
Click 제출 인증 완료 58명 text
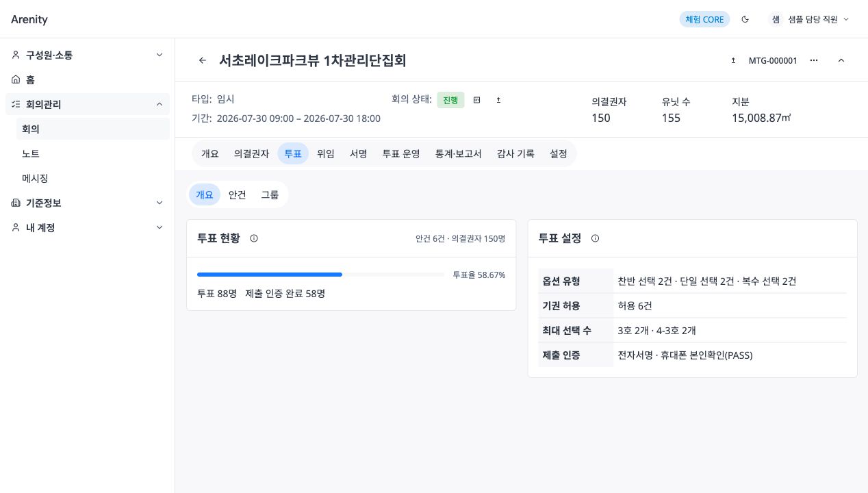point(285,293)
